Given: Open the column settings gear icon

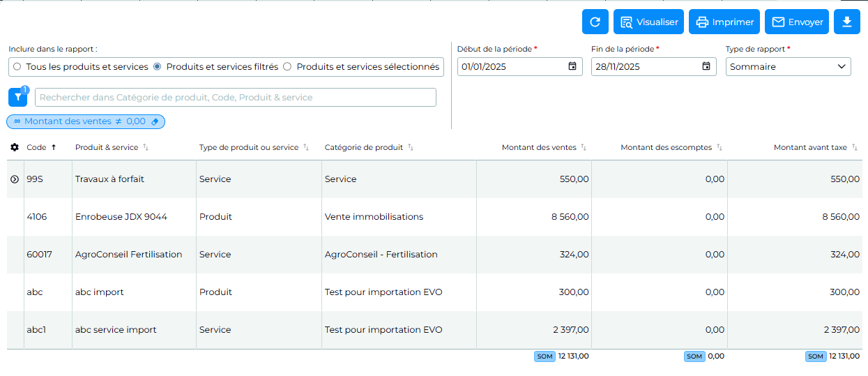Looking at the screenshot, I should click(15, 147).
